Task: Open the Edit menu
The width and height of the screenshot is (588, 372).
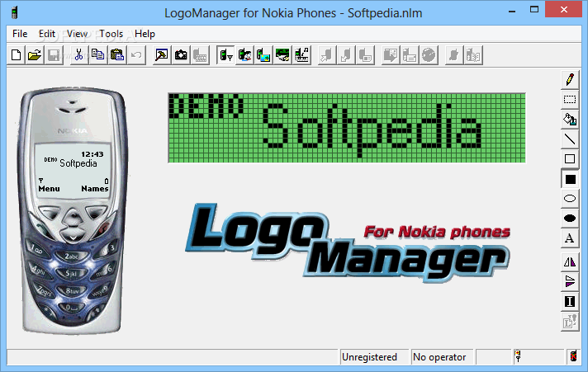Action: [x=47, y=34]
